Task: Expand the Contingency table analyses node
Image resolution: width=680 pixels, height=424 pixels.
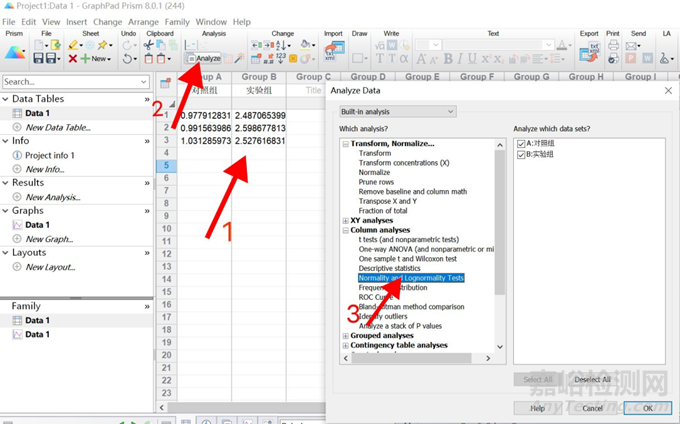Action: tap(346, 346)
